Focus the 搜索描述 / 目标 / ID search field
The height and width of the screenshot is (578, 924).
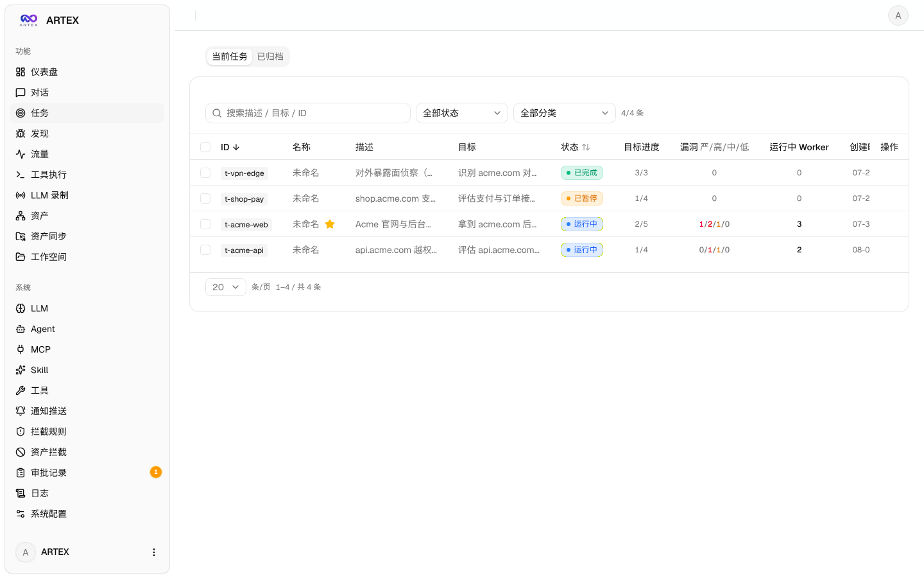point(308,113)
